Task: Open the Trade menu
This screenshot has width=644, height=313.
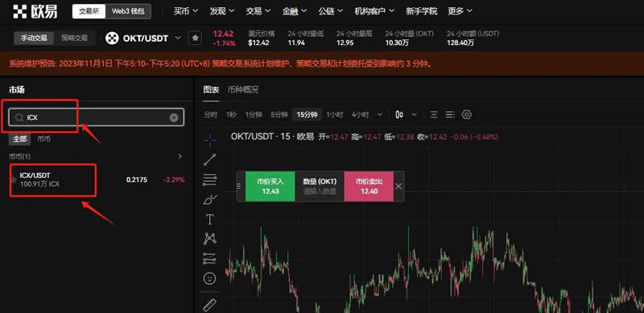Action: tap(258, 11)
